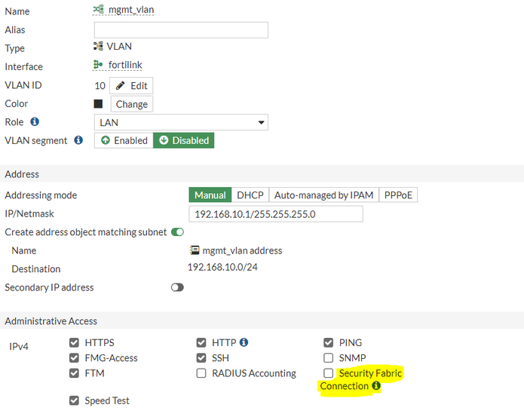Screen dimensions: 524x420
Task: Switch addressing mode to PPPoE
Action: point(397,195)
